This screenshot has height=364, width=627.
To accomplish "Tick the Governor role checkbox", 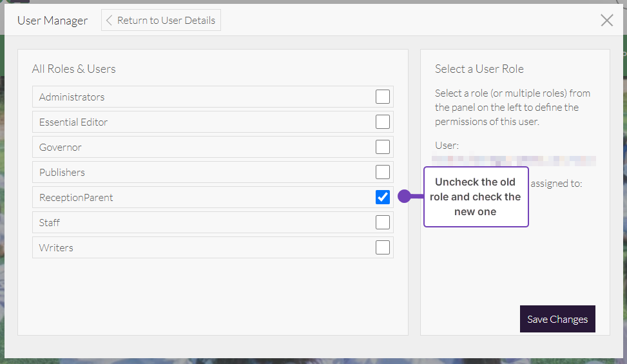I will 383,147.
